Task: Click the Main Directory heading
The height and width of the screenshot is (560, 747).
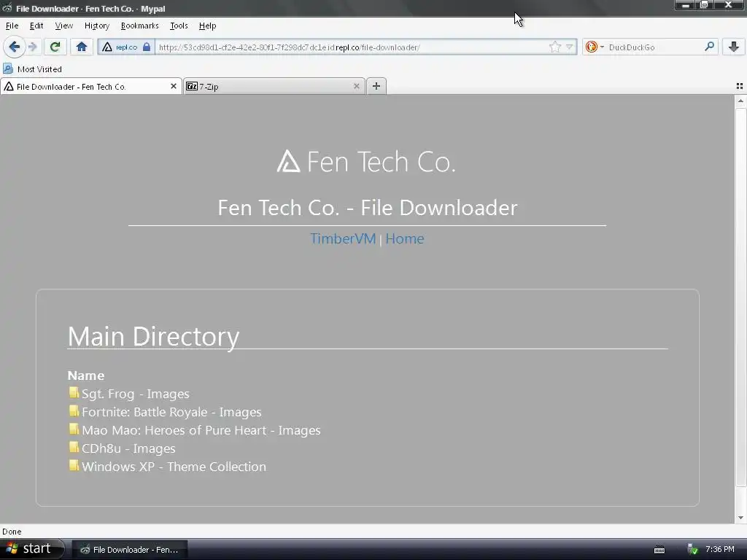Action: (x=153, y=337)
